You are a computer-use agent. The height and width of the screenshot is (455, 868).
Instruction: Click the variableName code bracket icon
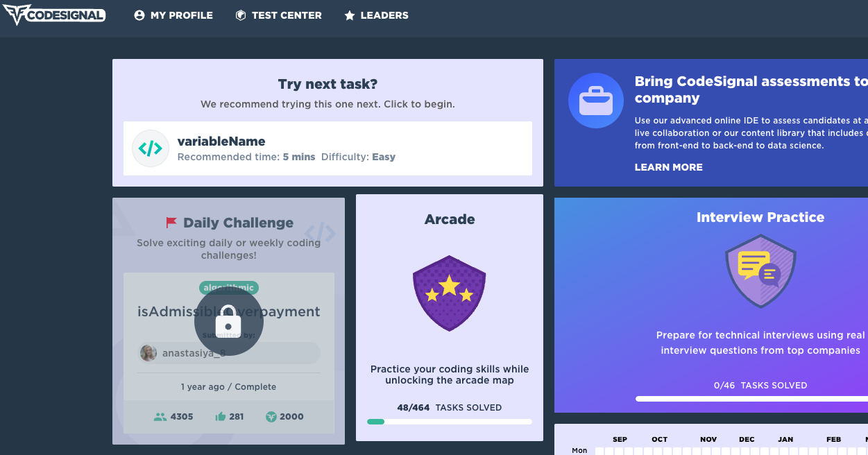click(x=151, y=148)
